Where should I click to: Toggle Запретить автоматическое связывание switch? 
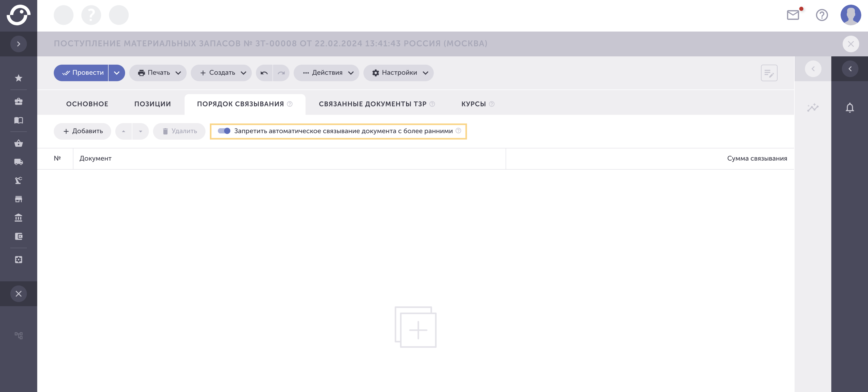224,131
